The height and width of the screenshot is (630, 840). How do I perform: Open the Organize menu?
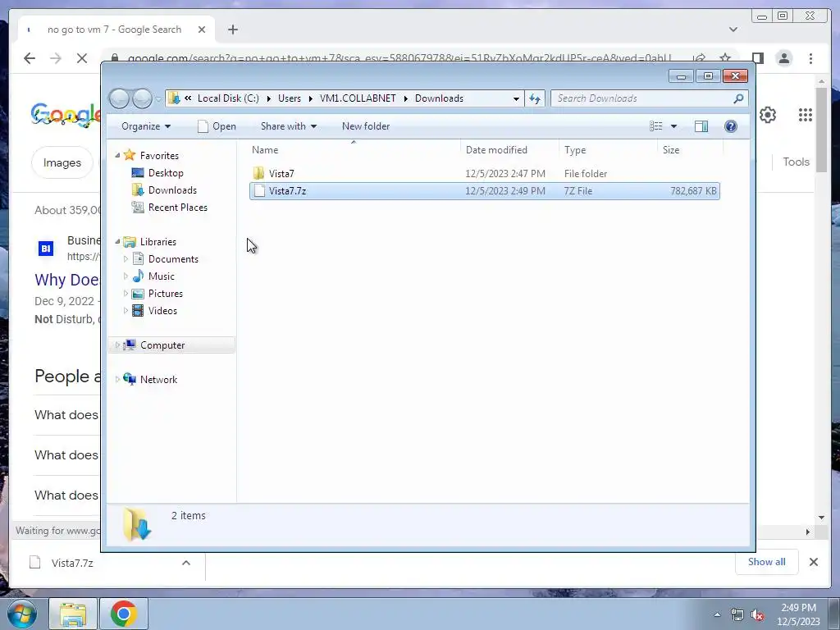(x=146, y=126)
